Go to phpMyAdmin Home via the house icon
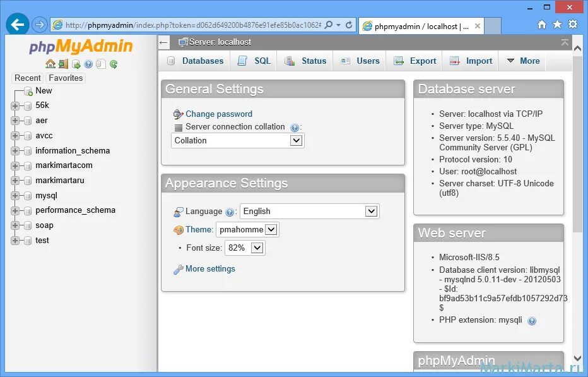 (x=50, y=64)
